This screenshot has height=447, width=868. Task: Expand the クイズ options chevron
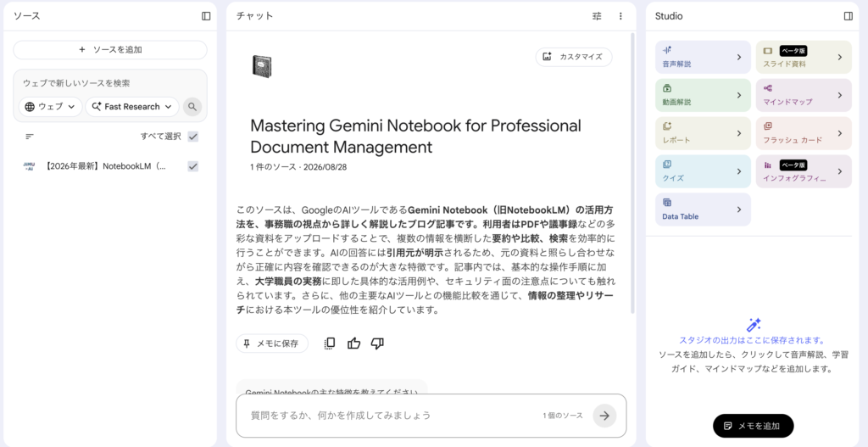coord(739,171)
